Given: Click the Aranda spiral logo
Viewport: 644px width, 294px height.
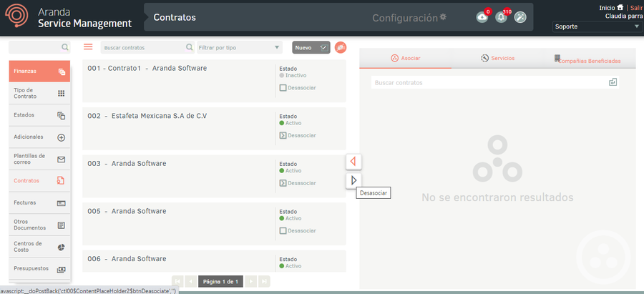Looking at the screenshot, I should tap(17, 16).
